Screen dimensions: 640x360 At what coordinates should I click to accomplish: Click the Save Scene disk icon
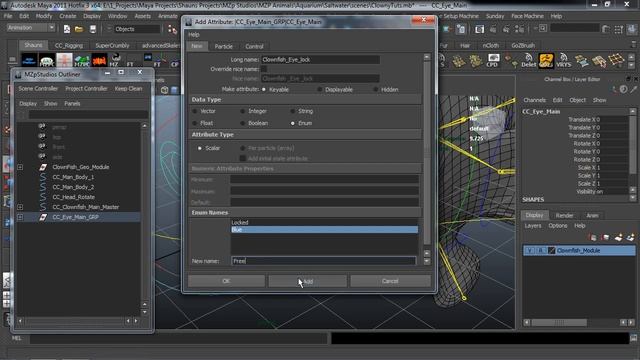point(93,29)
